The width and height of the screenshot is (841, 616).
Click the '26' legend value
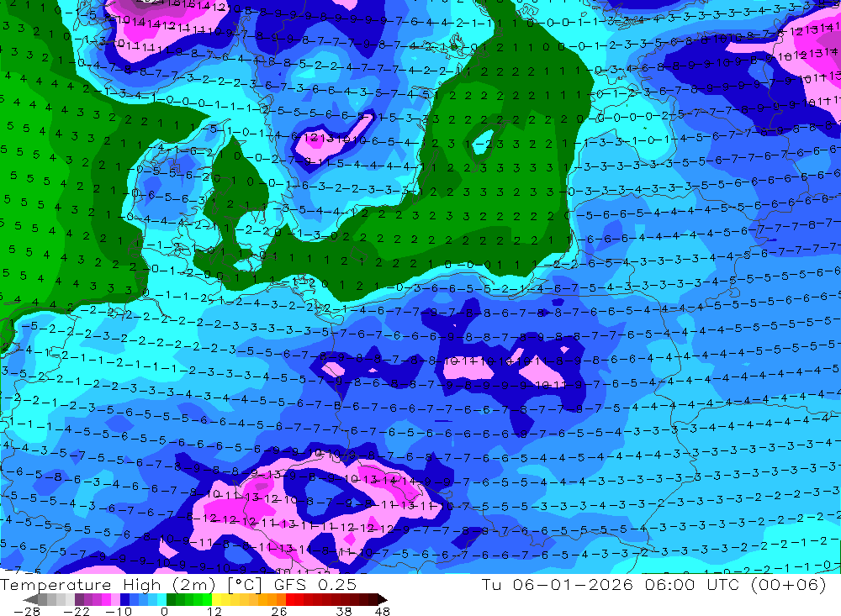[x=279, y=611]
